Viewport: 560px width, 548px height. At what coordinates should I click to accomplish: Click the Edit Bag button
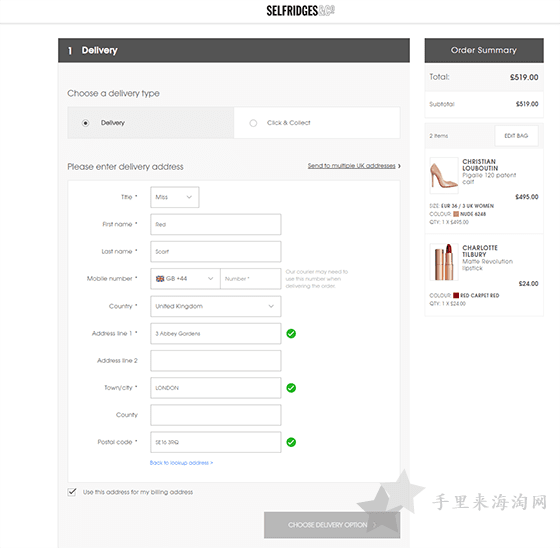pyautogui.click(x=516, y=136)
